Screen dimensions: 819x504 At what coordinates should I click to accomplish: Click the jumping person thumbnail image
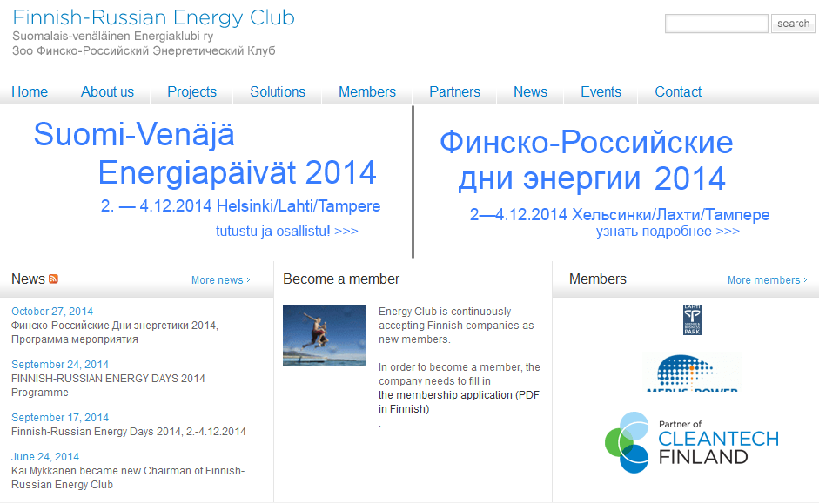[x=325, y=335]
